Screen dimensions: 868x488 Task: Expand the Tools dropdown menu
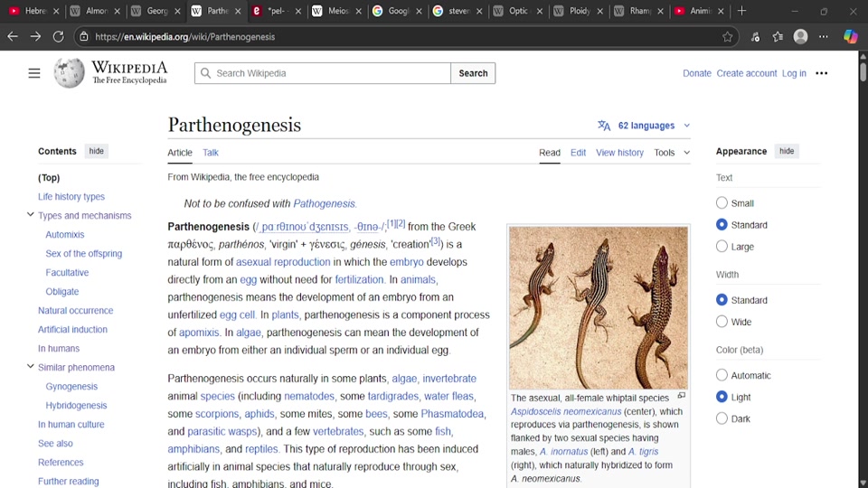coord(671,153)
